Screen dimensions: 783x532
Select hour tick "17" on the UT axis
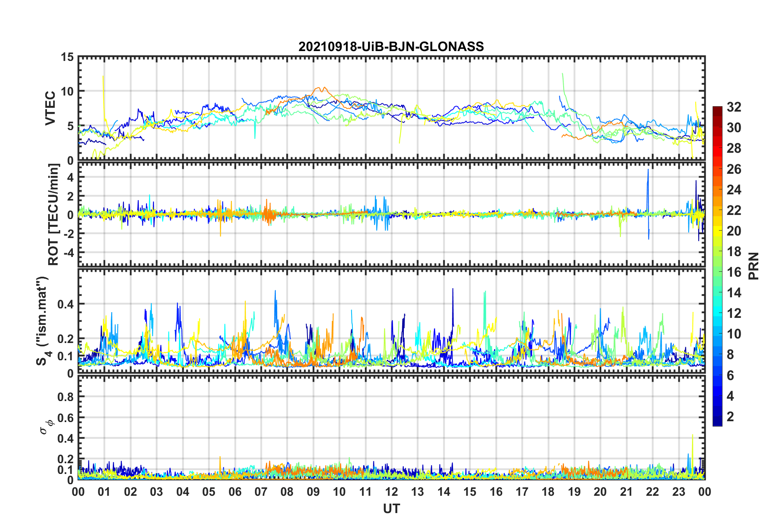[522, 492]
